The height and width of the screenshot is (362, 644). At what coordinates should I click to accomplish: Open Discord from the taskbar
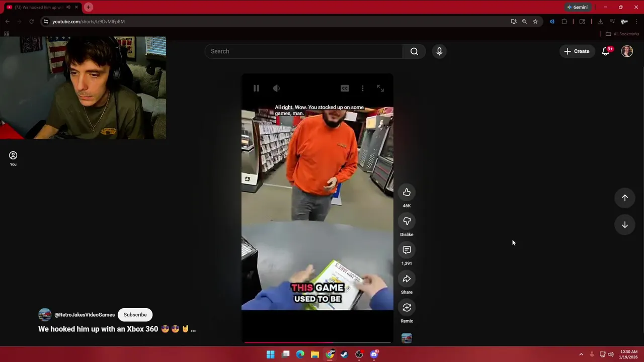374,354
